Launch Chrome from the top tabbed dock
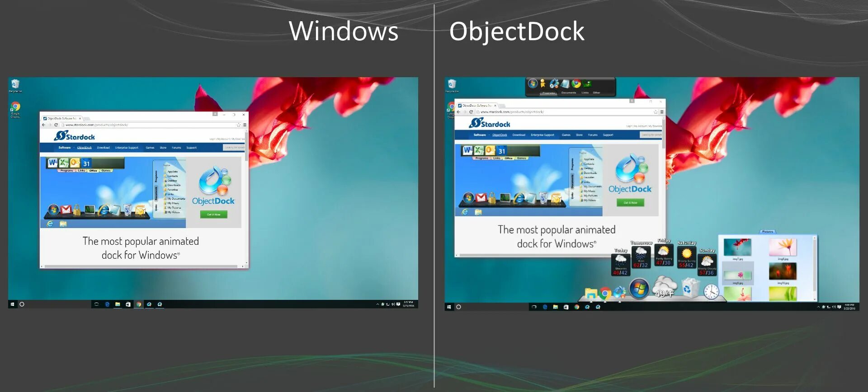The height and width of the screenshot is (392, 868). point(576,84)
